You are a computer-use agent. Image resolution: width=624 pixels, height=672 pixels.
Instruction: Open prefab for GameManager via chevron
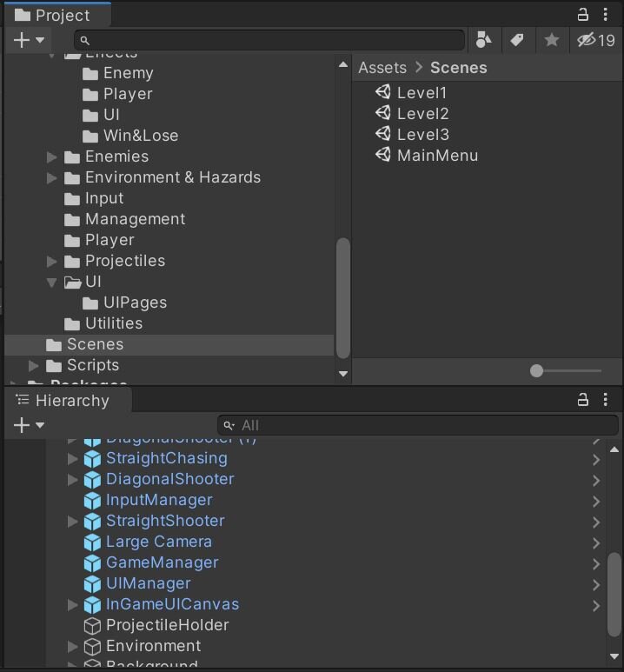pos(596,564)
